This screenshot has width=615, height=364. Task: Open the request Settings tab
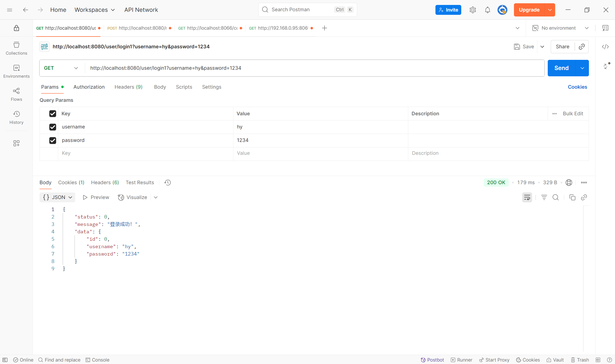click(212, 87)
